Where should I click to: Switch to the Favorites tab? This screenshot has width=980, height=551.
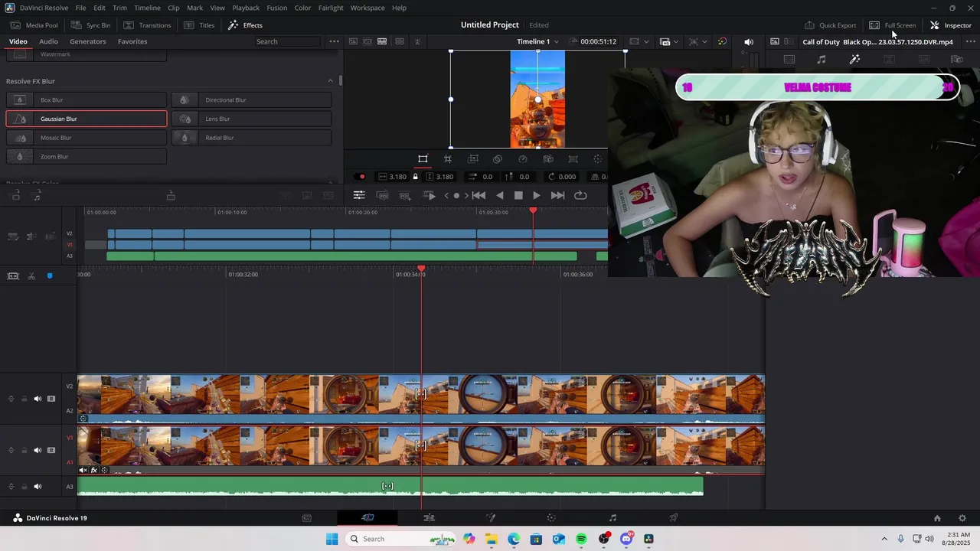pyautogui.click(x=132, y=41)
